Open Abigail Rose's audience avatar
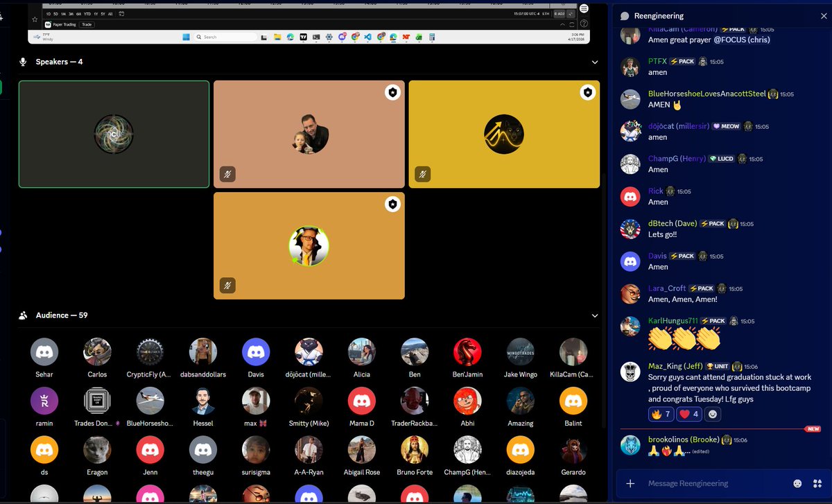832x504 pixels. click(362, 450)
